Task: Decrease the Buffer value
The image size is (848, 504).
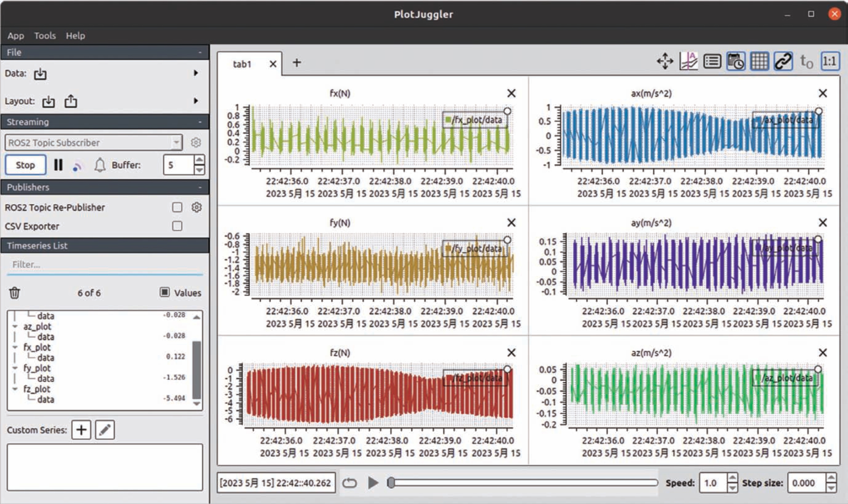Action: pos(199,170)
